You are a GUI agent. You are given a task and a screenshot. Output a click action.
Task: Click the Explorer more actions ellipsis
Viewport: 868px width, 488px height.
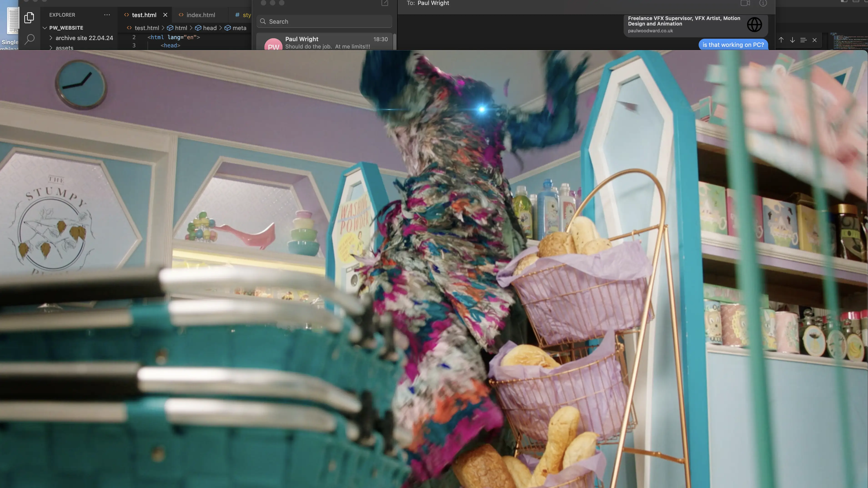(107, 15)
